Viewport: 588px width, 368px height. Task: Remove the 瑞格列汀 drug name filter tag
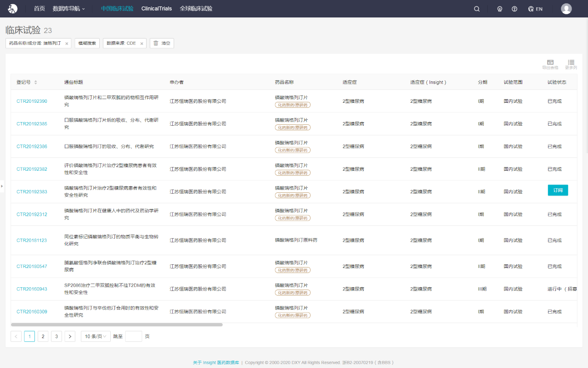(67, 44)
